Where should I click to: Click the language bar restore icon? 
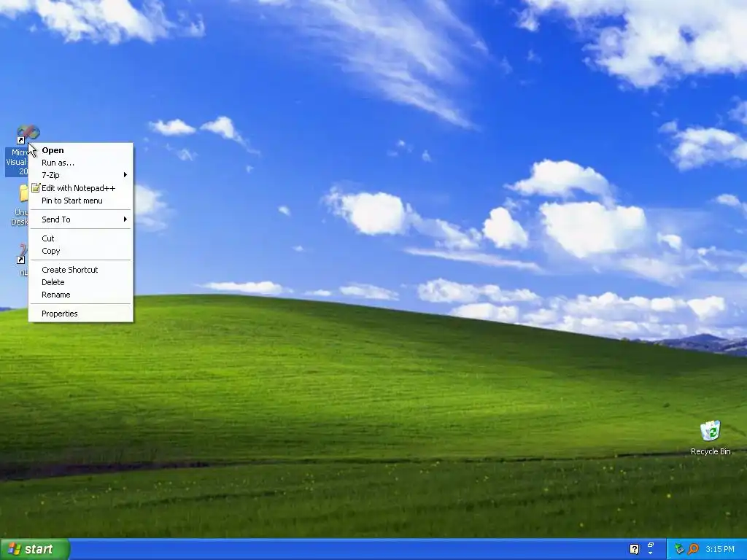tap(651, 545)
